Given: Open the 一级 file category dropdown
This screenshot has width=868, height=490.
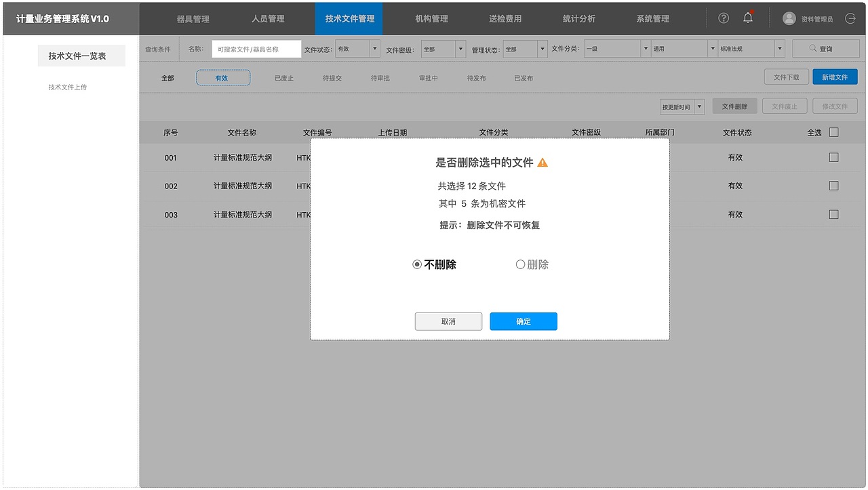Looking at the screenshot, I should [617, 49].
